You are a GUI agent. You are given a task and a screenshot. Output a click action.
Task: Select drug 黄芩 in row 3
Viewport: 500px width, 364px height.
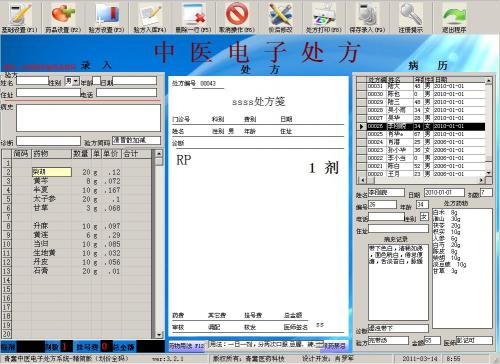41,181
